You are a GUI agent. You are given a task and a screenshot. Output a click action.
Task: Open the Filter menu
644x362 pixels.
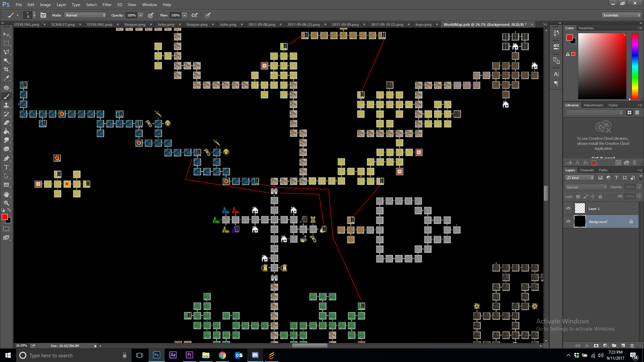[107, 5]
